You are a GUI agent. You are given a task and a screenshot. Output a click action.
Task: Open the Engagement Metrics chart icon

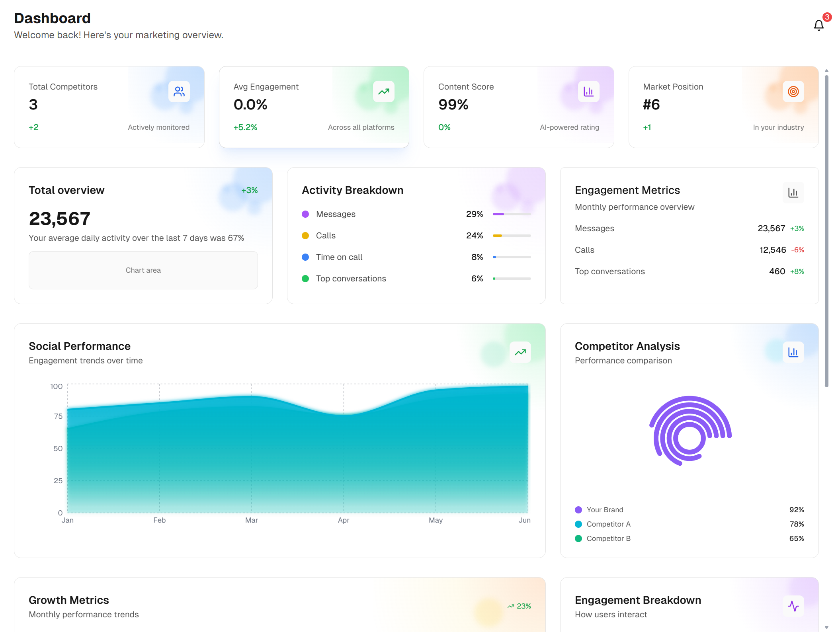click(x=793, y=193)
